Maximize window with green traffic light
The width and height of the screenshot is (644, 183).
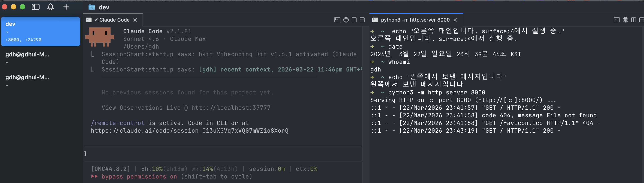[x=22, y=7]
